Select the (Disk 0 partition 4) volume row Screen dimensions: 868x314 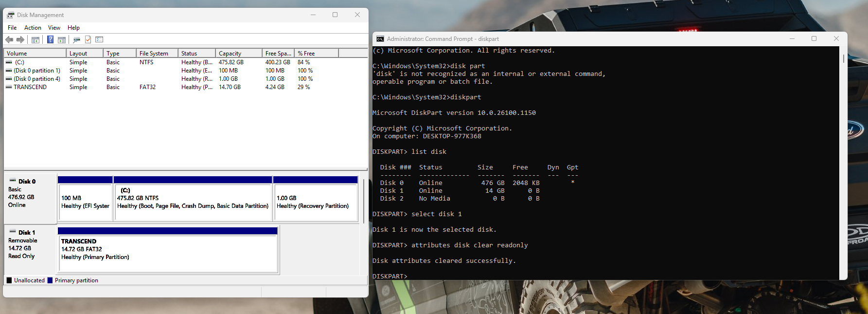(37, 79)
